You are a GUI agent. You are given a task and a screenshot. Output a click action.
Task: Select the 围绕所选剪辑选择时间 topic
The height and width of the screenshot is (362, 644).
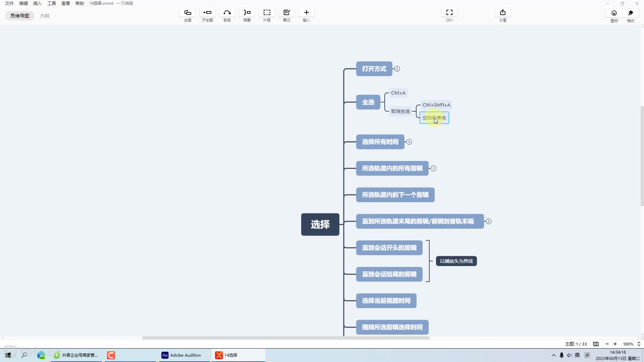[392, 327]
